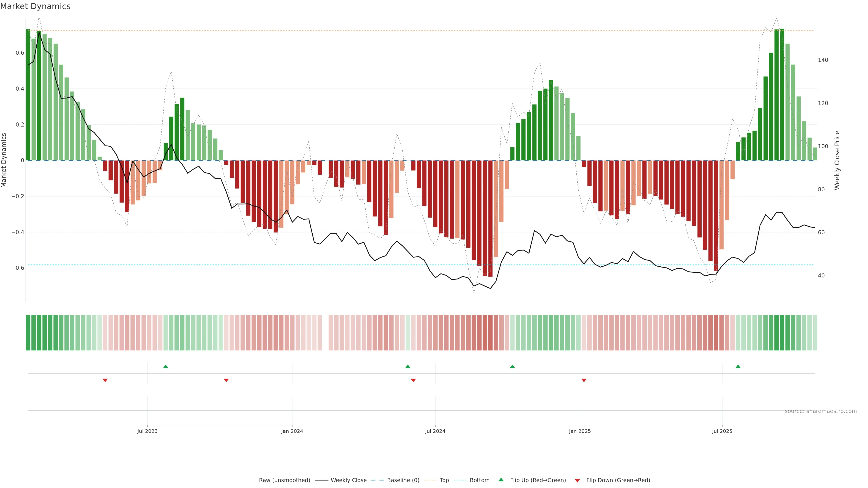Click the flip-up triangle just after Jul 2023

(165, 366)
